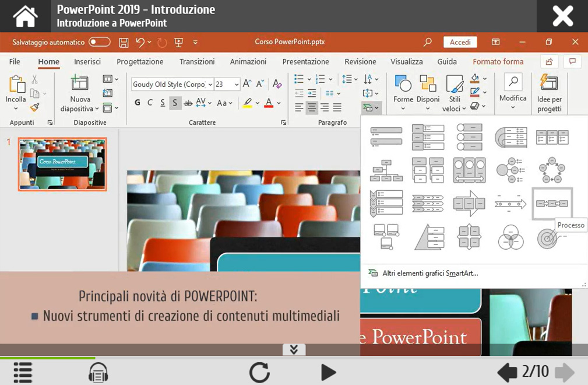588x385 pixels.
Task: Open the File tab
Action: (15, 61)
